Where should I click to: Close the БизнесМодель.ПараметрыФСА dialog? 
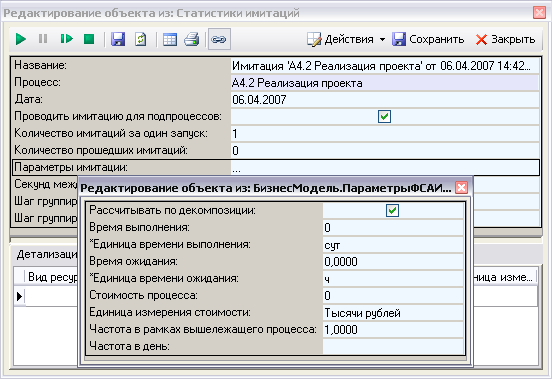point(461,188)
